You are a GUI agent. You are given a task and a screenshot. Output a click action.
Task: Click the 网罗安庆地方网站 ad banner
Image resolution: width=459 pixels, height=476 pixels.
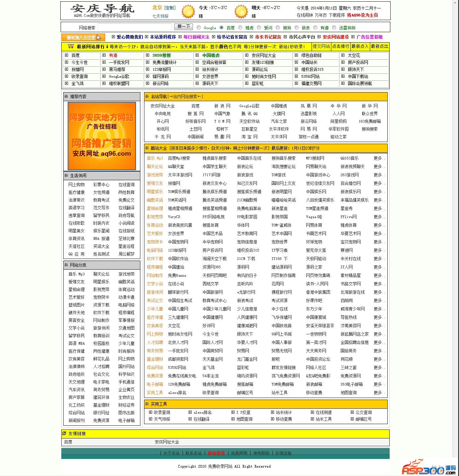tap(102, 136)
